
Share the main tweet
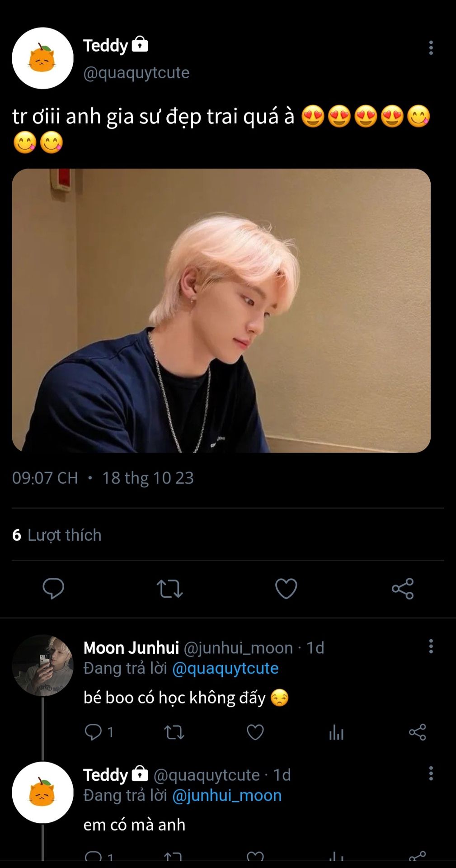(x=403, y=588)
